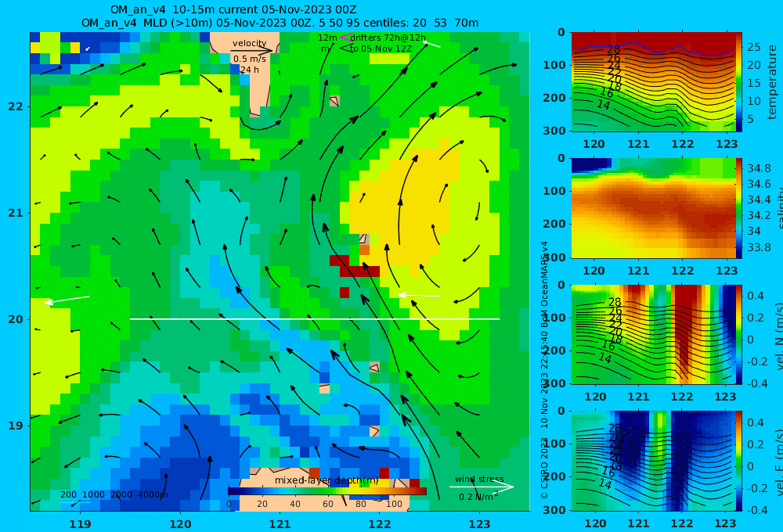783x532 pixels.
Task: Click the "24 h" legend text
Action: [249, 70]
